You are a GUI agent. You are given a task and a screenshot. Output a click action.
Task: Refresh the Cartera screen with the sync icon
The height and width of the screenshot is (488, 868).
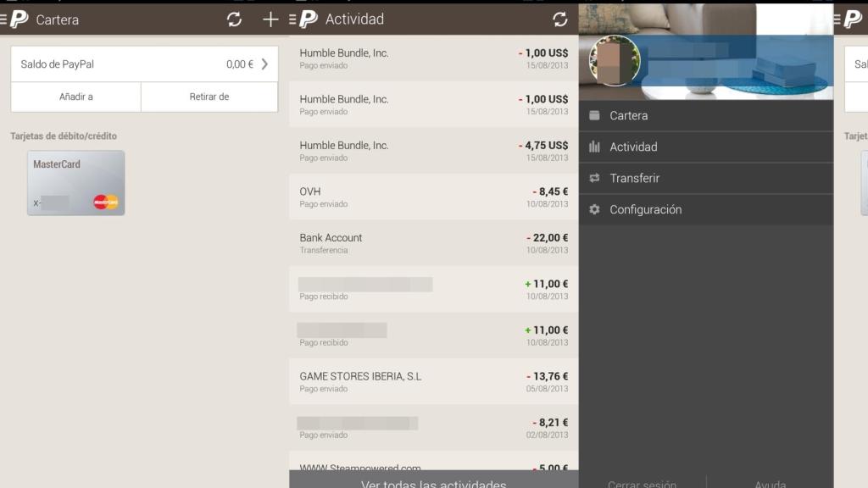click(235, 19)
